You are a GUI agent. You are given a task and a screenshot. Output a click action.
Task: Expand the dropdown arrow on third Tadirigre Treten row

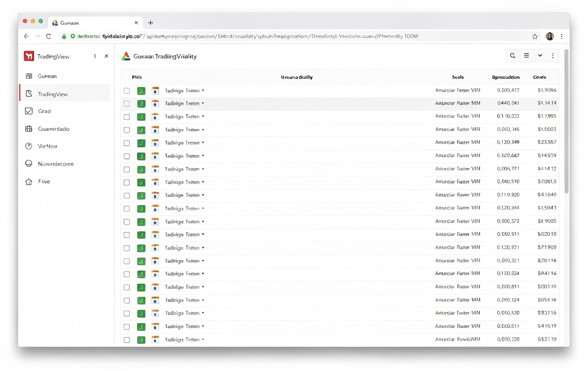203,116
